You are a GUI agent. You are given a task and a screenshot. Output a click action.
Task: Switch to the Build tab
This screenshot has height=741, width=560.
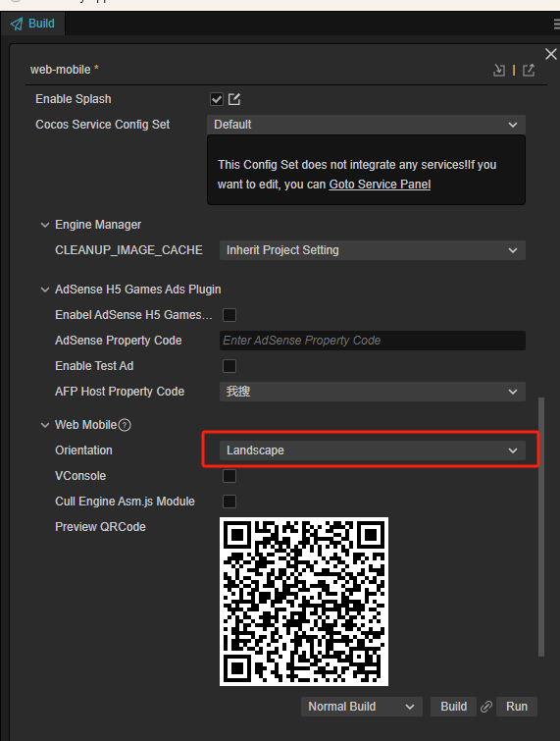32,24
